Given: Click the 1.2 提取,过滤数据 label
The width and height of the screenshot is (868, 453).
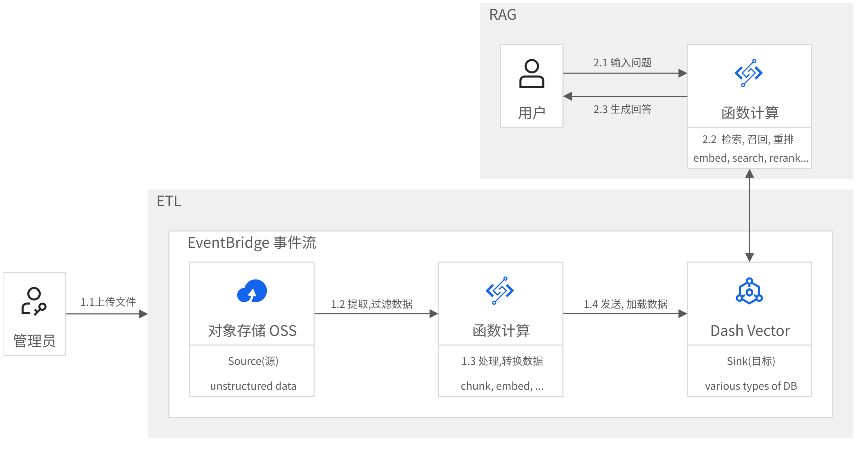Looking at the screenshot, I should [x=372, y=304].
